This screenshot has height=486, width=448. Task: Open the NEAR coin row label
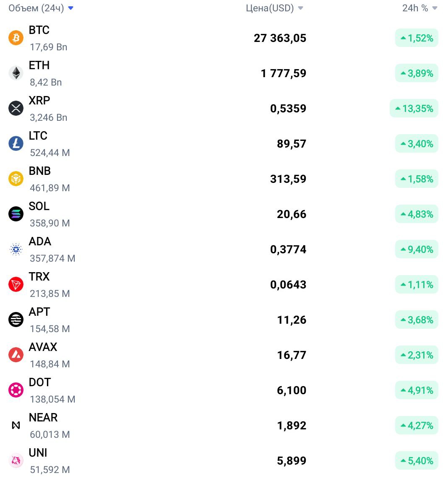coord(43,418)
